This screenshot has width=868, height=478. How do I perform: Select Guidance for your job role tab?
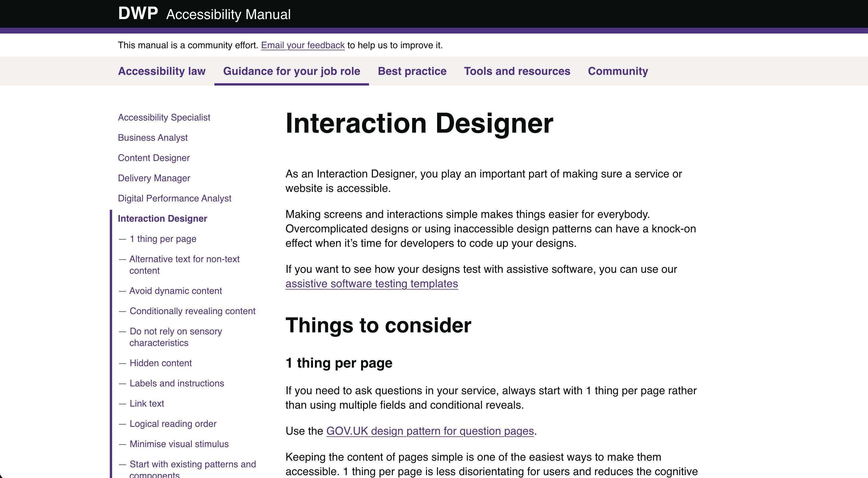click(x=292, y=71)
